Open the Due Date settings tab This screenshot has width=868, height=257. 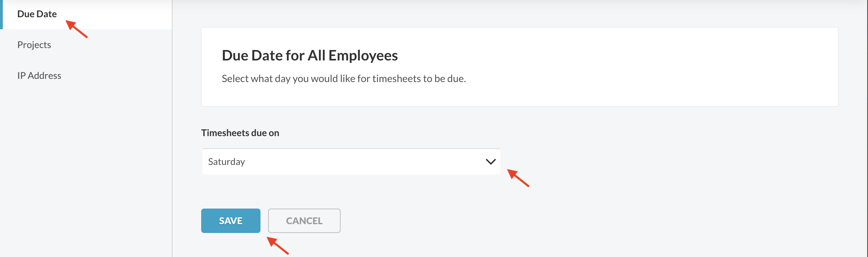pyautogui.click(x=37, y=14)
